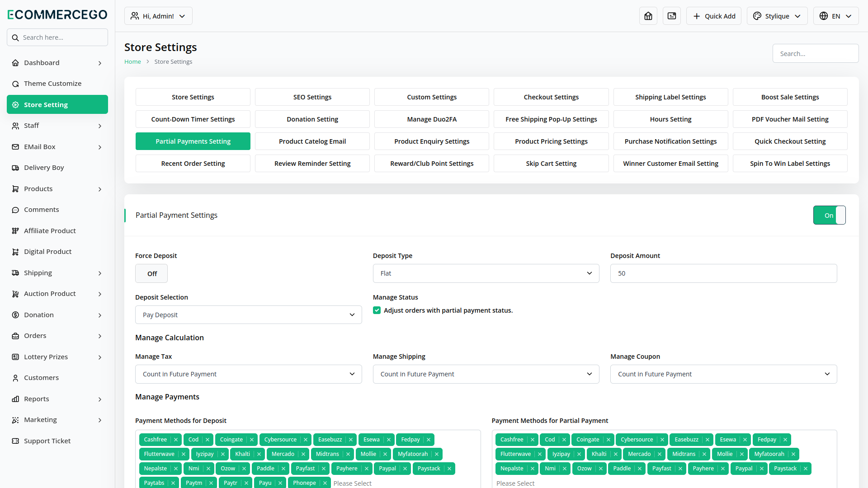
Task: Click the Shipping truck icon in sidebar
Action: tap(15, 273)
